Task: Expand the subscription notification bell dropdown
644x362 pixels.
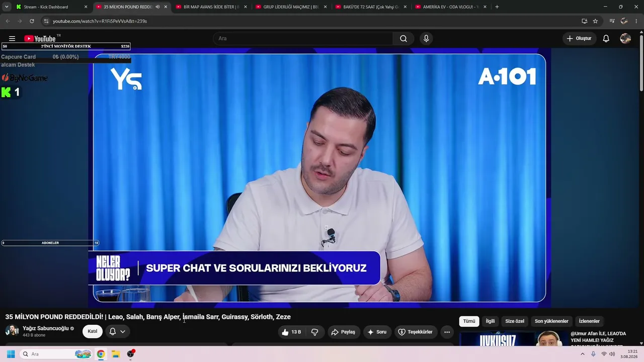Action: click(x=117, y=331)
